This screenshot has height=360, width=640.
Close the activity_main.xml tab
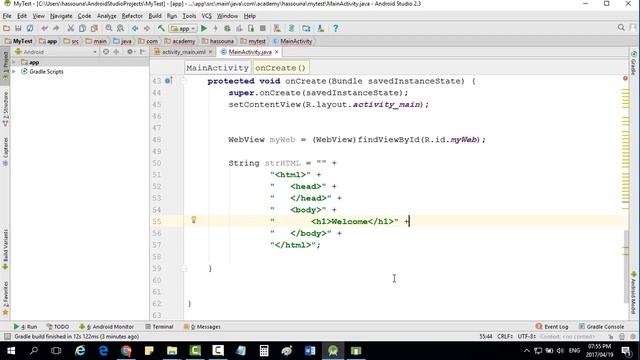(211, 52)
